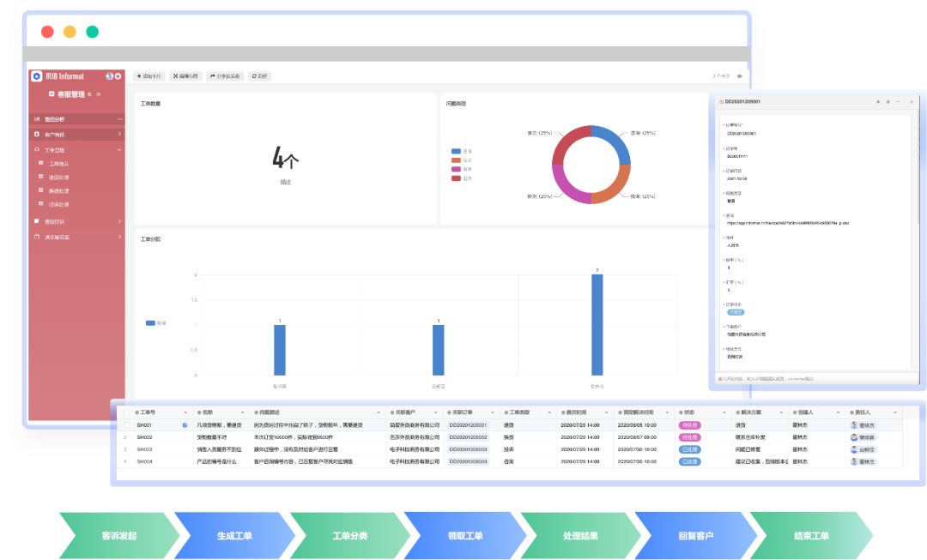The height and width of the screenshot is (560, 927).
Task: Click the refresh toolbar button
Action: click(259, 76)
